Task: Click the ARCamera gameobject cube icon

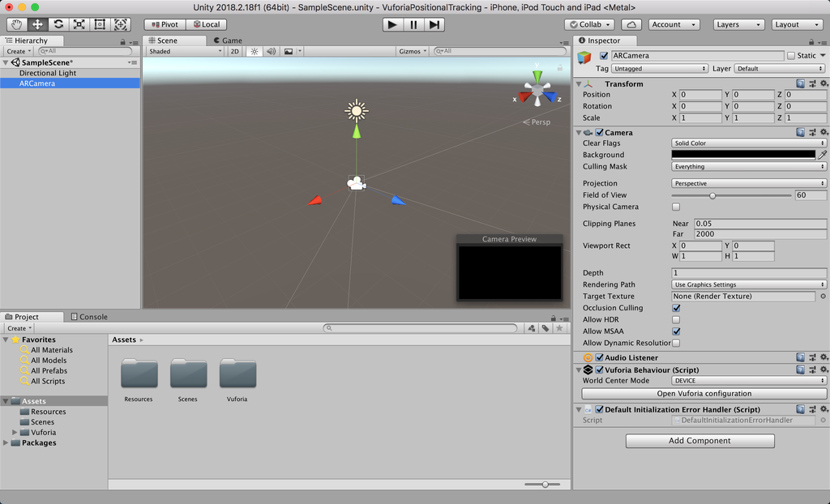Action: [x=584, y=58]
